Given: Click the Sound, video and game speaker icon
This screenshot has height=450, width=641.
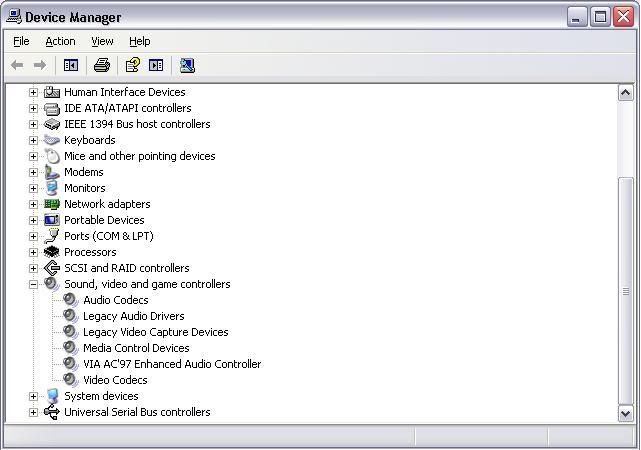Looking at the screenshot, I should (x=52, y=284).
